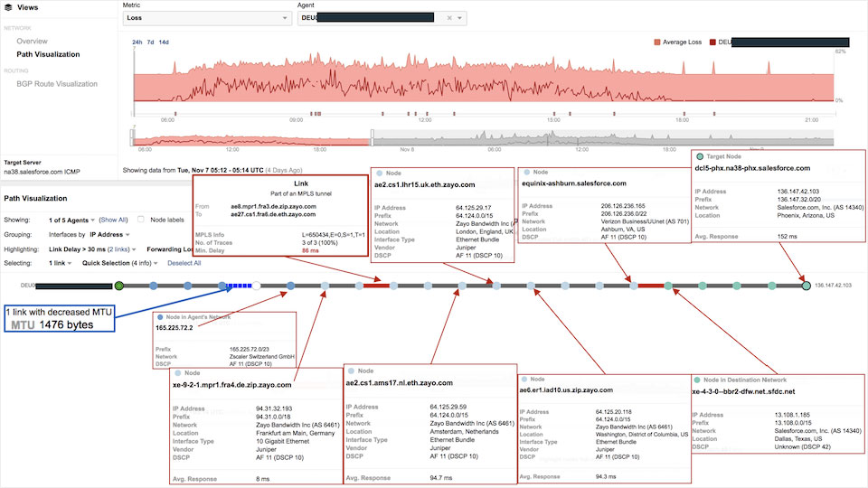The height and width of the screenshot is (488, 868).
Task: Click the Views layers icon
Action: coord(9,7)
